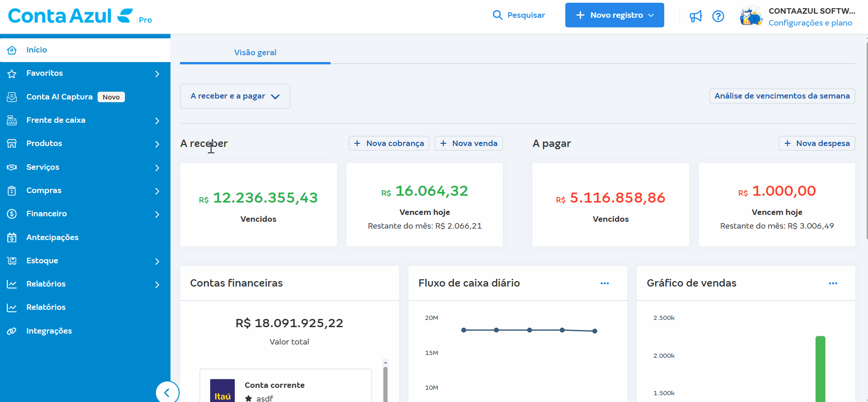Click Análise de vencimentos da semana
The image size is (868, 402).
click(x=782, y=96)
